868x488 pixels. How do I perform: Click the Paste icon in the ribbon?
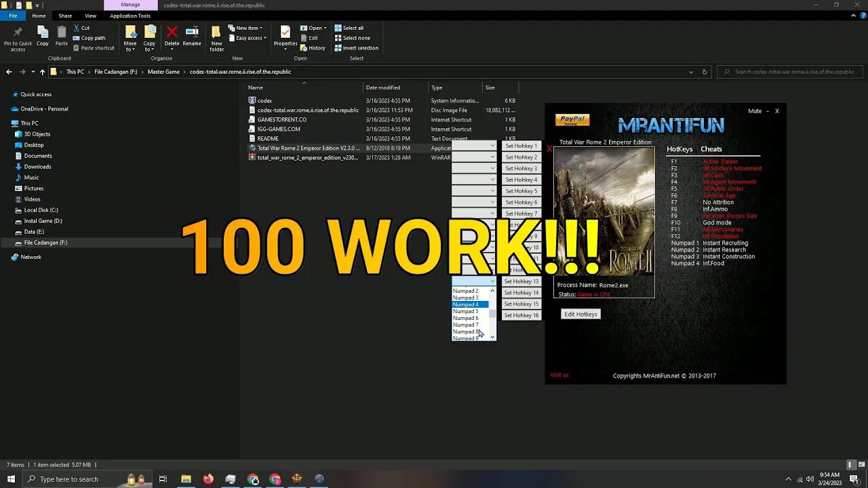point(62,36)
